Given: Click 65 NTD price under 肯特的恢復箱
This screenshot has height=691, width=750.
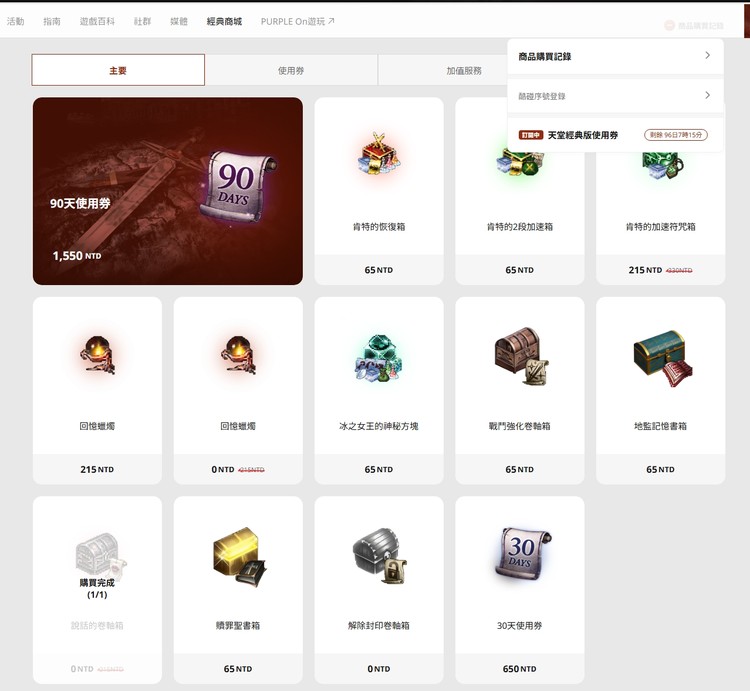Looking at the screenshot, I should pos(379,270).
